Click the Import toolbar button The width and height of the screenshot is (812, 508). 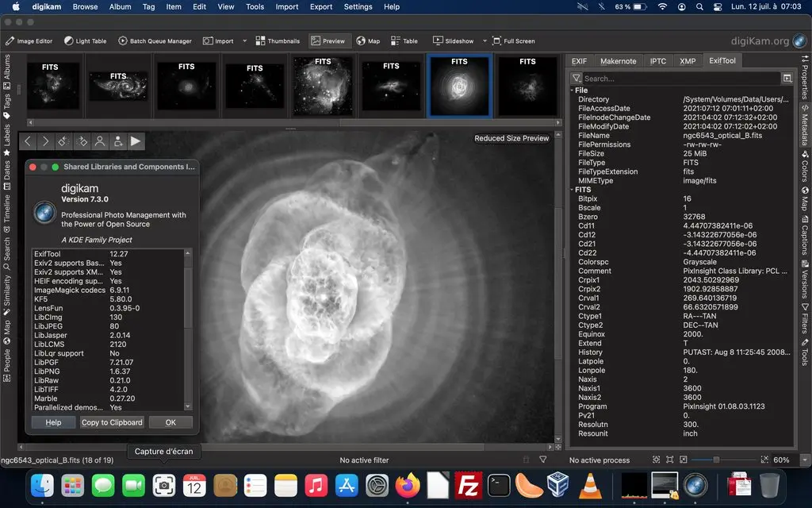(x=218, y=41)
